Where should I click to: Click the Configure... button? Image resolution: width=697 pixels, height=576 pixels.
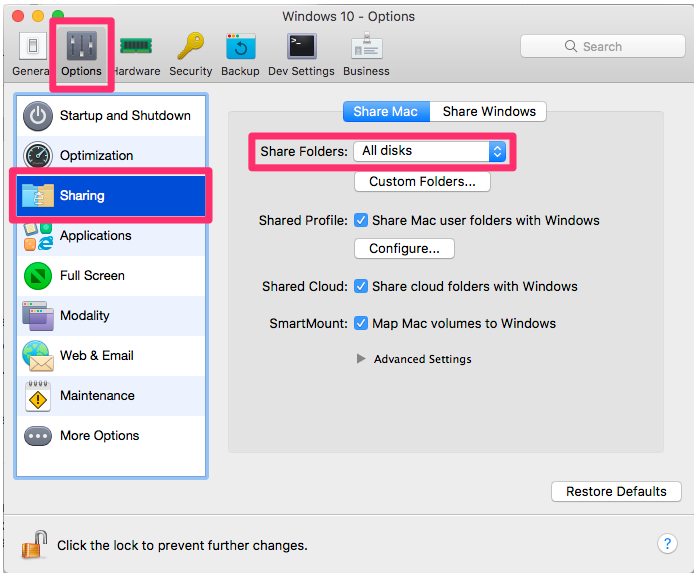coord(404,248)
